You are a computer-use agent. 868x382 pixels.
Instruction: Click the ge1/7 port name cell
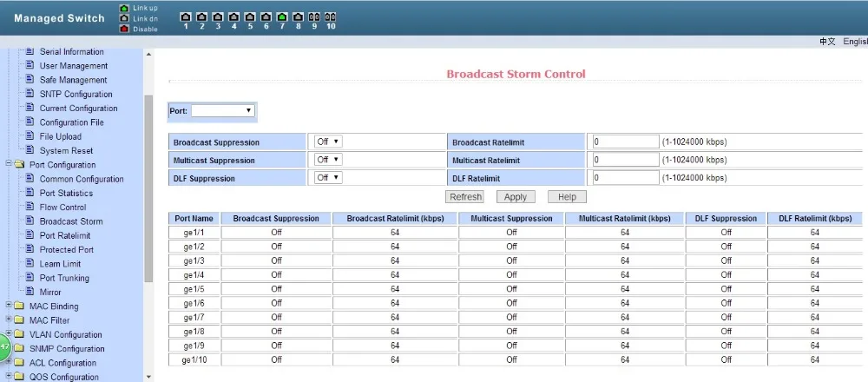194,317
